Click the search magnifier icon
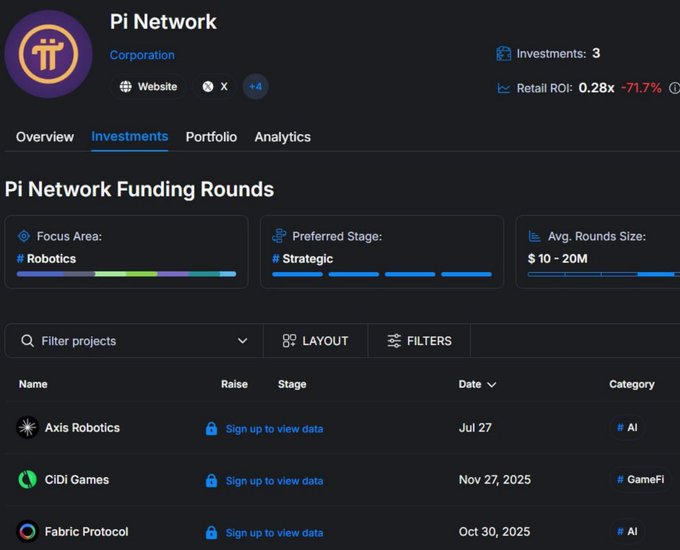The image size is (680, 550). [x=27, y=341]
